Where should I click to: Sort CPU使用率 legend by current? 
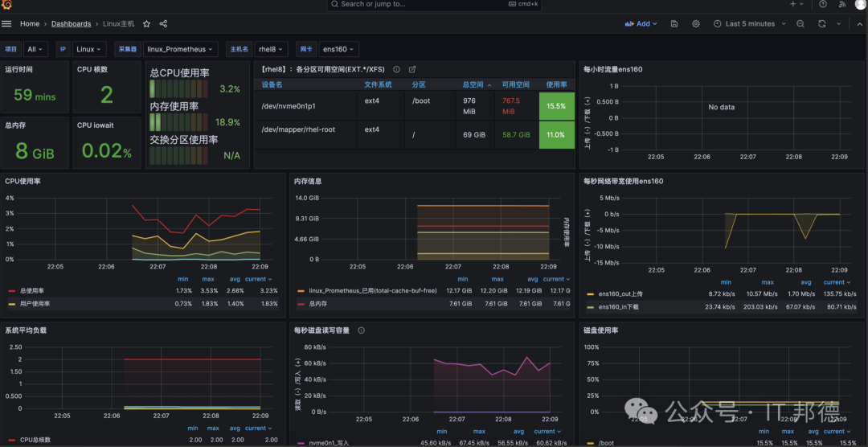(259, 279)
